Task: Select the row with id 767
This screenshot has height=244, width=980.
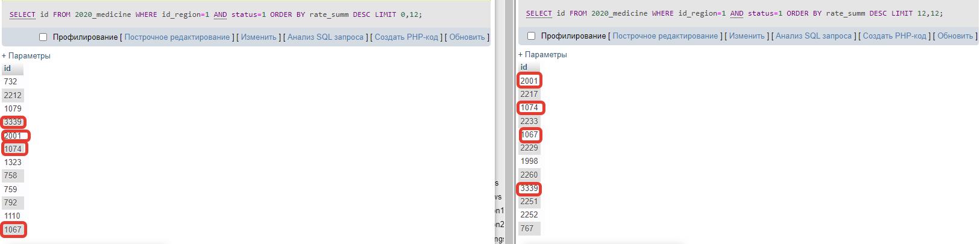Action: (527, 228)
